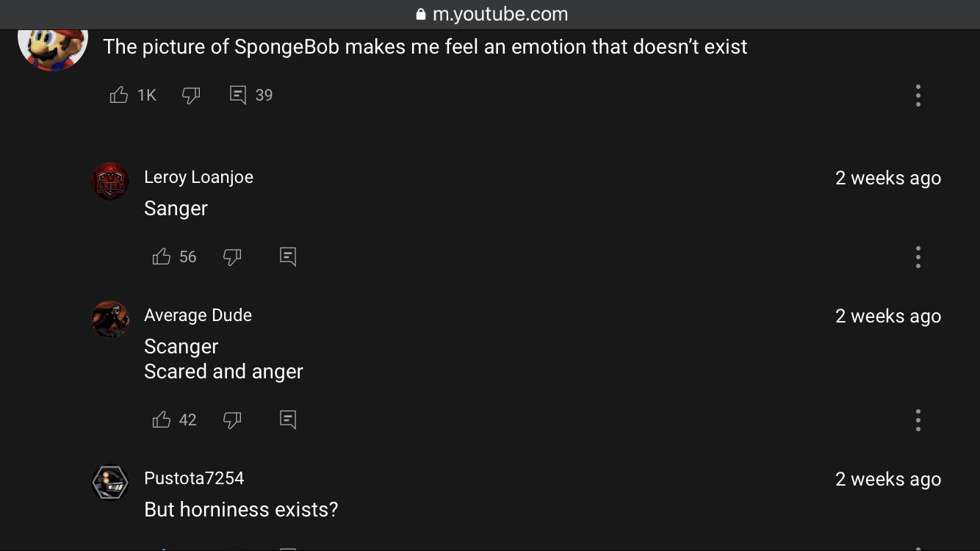Reply to Average Dude's 'Scanger' comment
Viewport: 980px width, 551px height.
tap(287, 419)
